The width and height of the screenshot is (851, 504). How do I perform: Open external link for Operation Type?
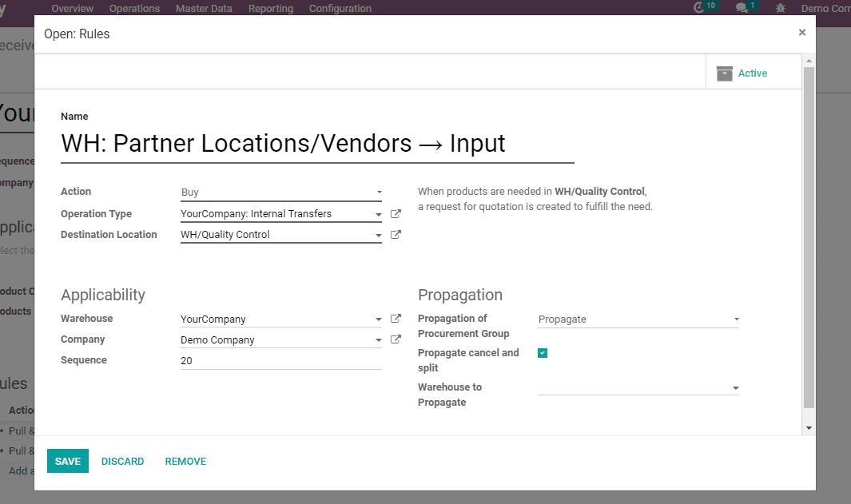pos(396,214)
